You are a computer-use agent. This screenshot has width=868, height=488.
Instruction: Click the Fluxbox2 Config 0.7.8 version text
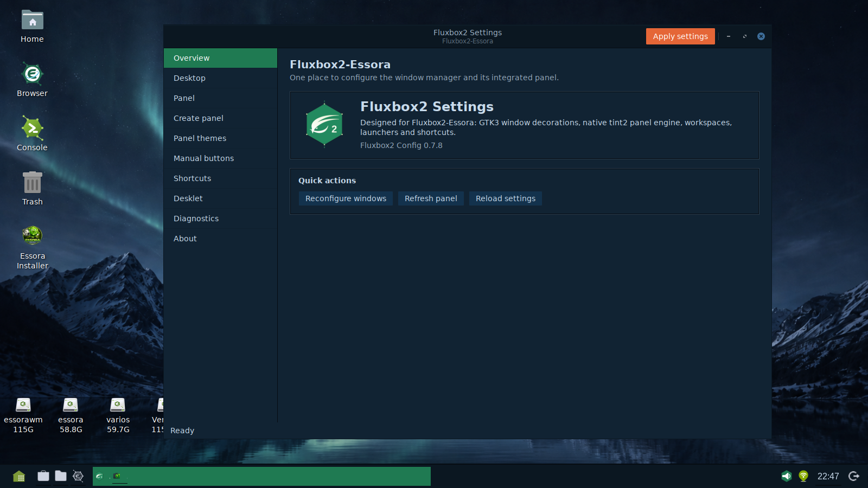(401, 145)
